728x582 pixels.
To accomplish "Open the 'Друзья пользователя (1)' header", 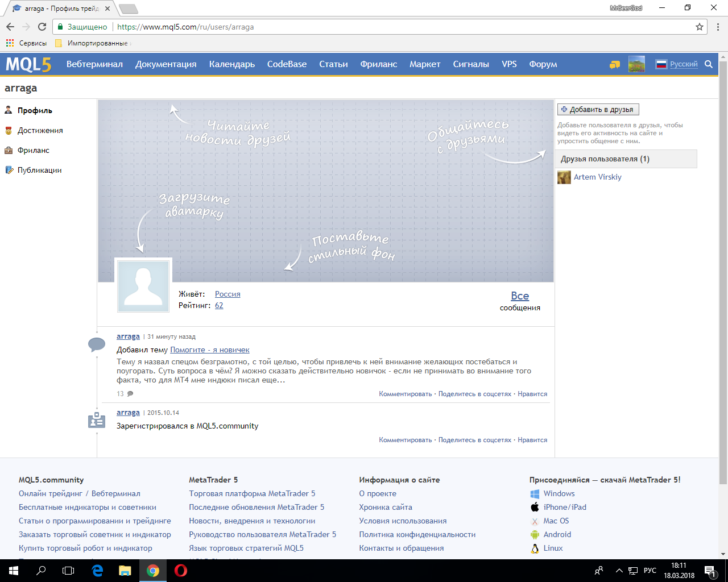I will 626,159.
